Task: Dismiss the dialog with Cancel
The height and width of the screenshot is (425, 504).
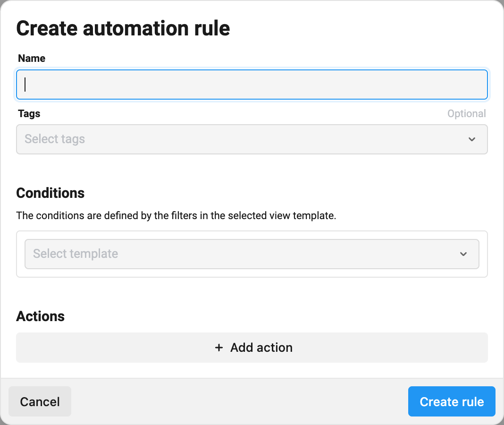Action: pyautogui.click(x=40, y=401)
